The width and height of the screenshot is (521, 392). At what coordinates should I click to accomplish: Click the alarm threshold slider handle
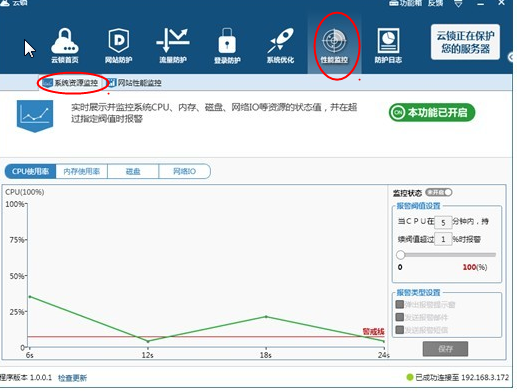point(400,255)
